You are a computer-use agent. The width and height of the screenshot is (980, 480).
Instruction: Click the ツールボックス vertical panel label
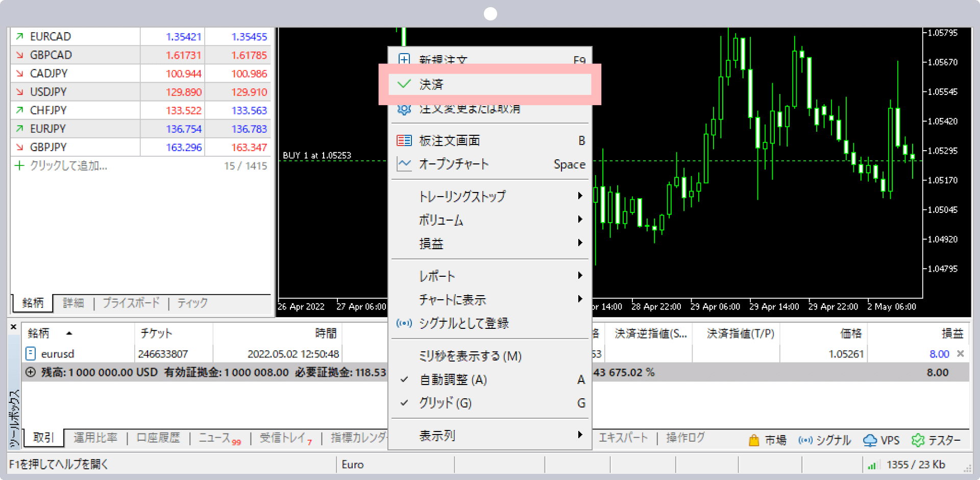14,419
